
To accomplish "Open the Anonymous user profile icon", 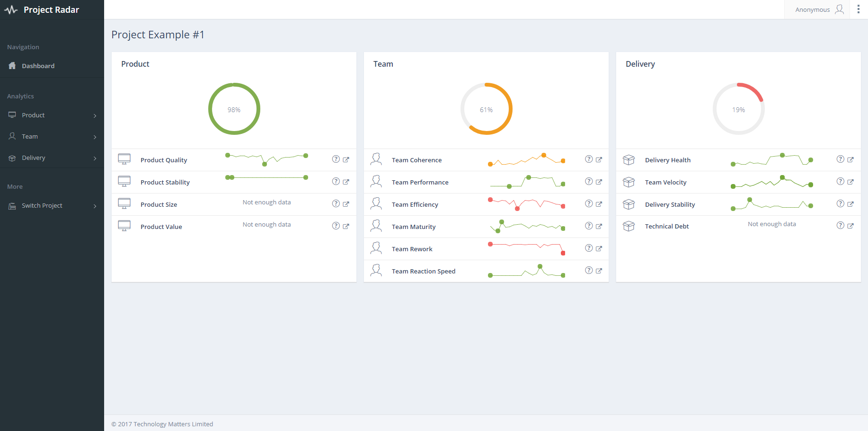I will pyautogui.click(x=839, y=9).
